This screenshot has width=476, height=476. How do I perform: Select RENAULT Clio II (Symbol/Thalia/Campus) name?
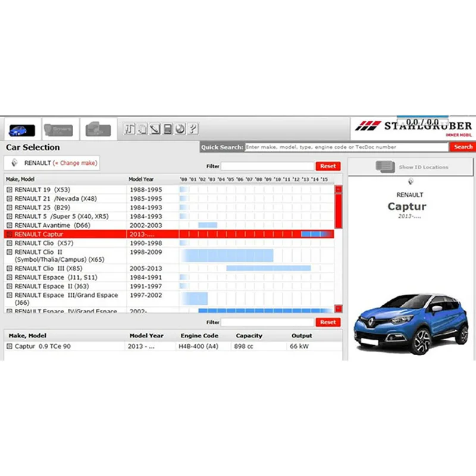click(59, 256)
